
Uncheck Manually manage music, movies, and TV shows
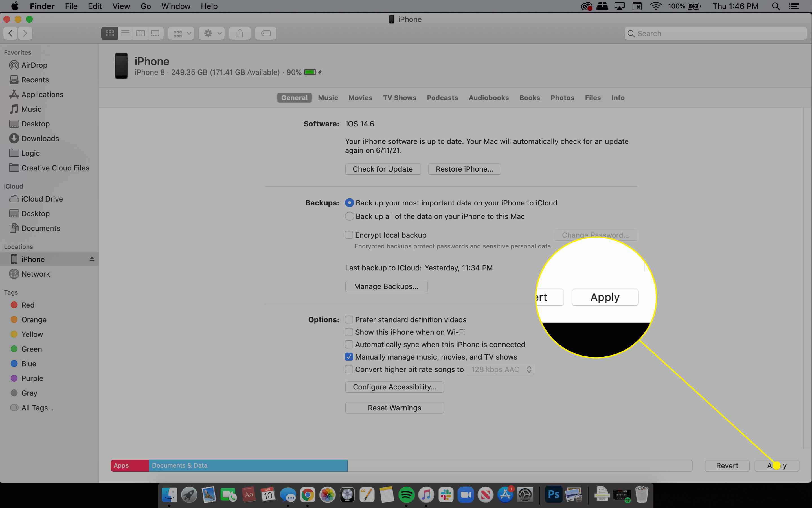(x=349, y=357)
